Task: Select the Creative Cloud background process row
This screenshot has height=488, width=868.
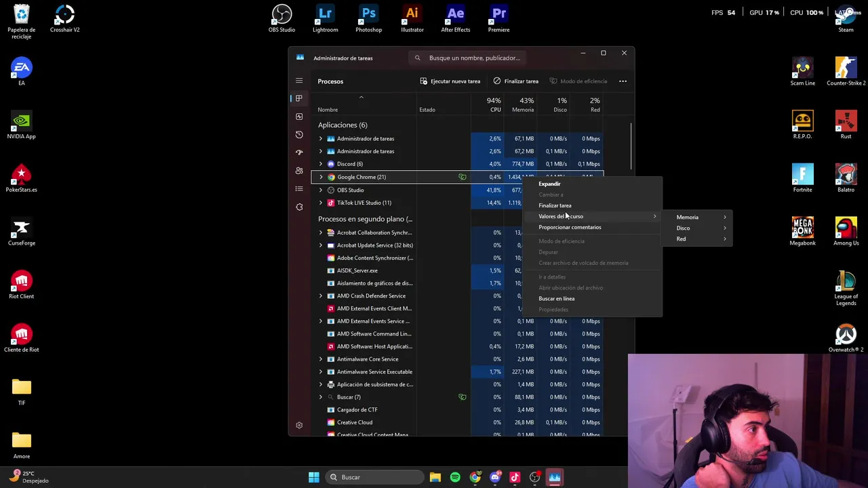Action: (x=458, y=422)
